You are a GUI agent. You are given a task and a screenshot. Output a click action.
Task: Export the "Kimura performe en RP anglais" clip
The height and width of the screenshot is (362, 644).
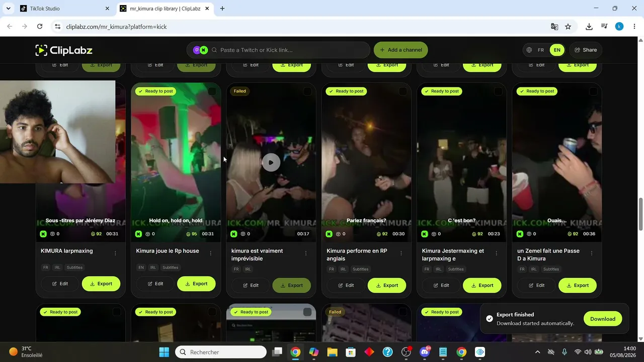[387, 285]
